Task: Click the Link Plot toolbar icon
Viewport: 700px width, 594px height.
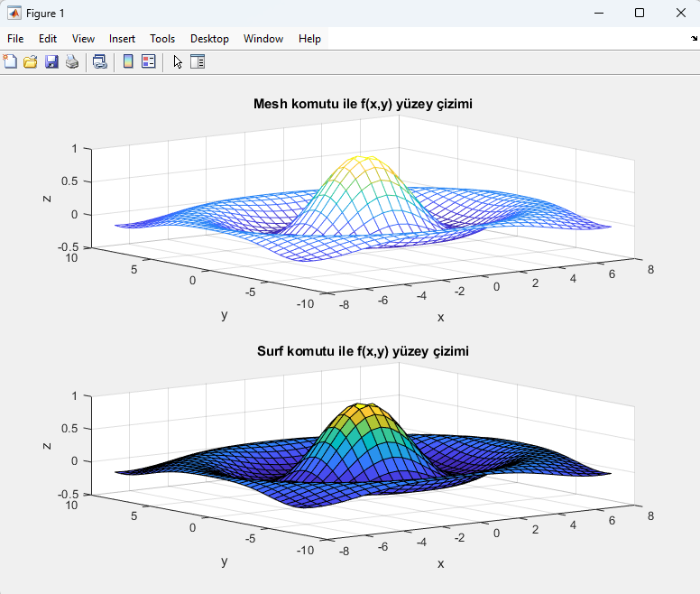Action: (99, 61)
